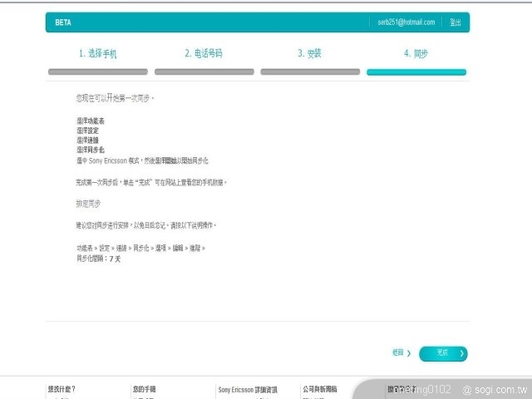Viewport: 532px width, 399px height.
Task: Click the gray progress bar under step 3
Action: coord(310,72)
